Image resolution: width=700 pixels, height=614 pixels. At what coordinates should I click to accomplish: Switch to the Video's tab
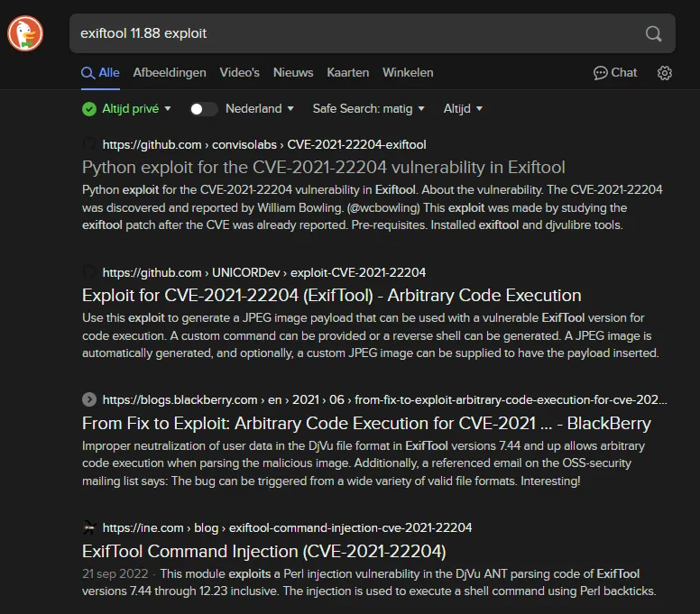239,73
